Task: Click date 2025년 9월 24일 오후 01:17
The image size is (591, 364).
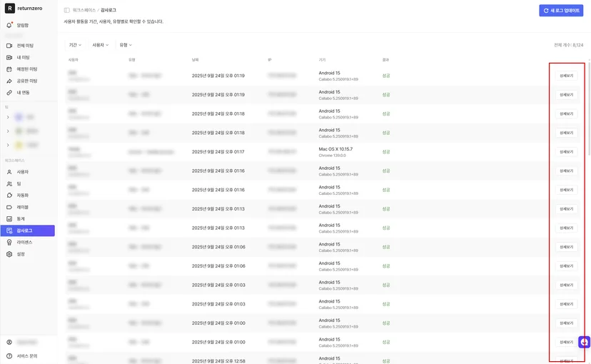Action: coord(218,152)
